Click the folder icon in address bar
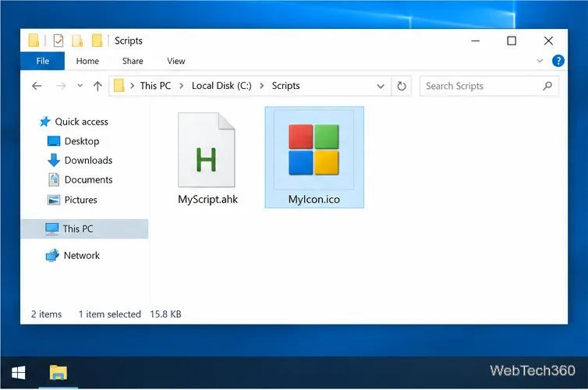 tap(119, 86)
